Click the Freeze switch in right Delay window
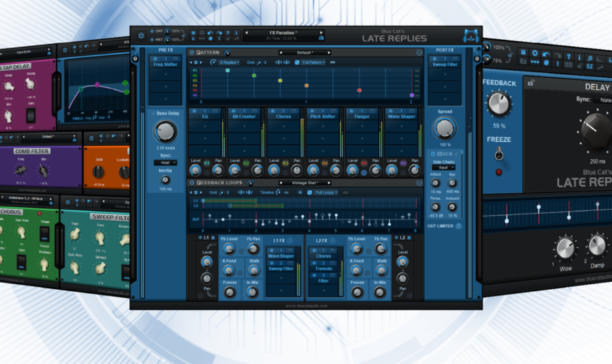 click(499, 154)
